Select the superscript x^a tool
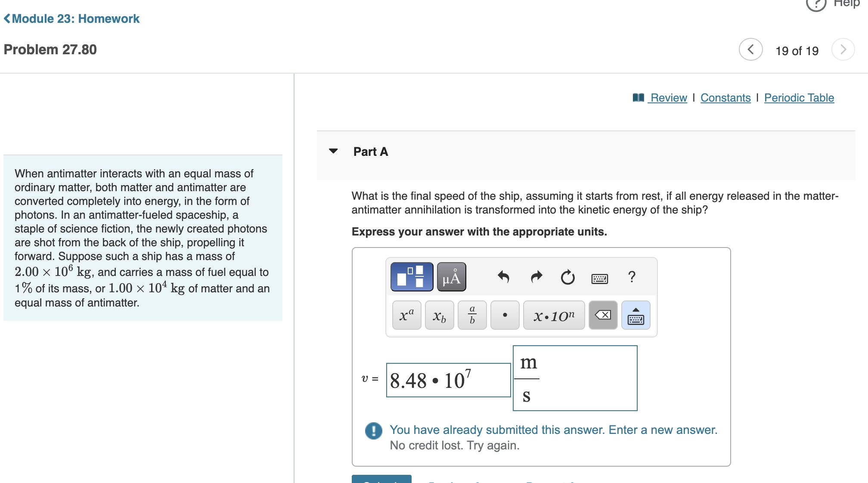Viewport: 868px width, 483px height. pyautogui.click(x=406, y=315)
